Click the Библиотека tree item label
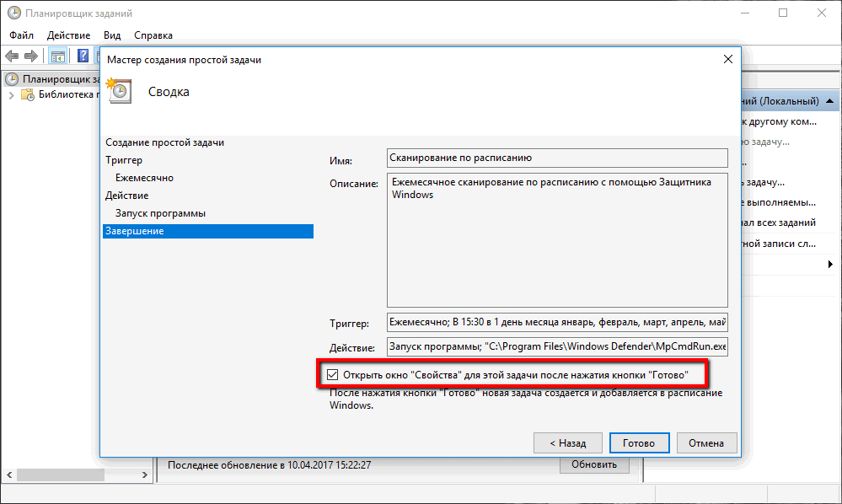 coord(67,94)
